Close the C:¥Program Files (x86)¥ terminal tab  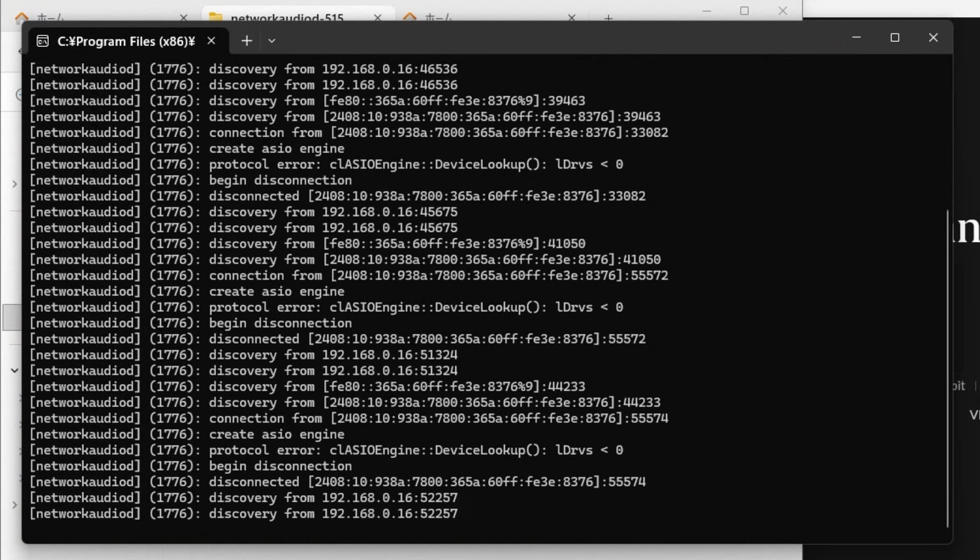pyautogui.click(x=211, y=41)
